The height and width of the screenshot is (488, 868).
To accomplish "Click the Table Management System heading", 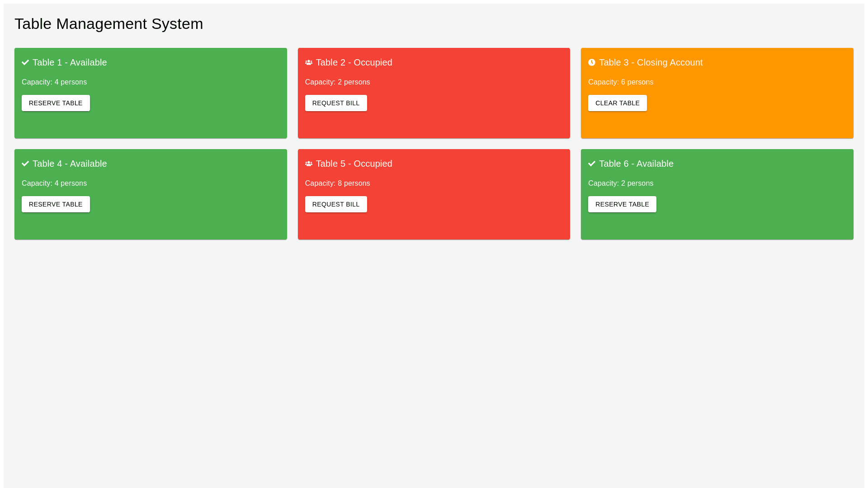I will (108, 23).
